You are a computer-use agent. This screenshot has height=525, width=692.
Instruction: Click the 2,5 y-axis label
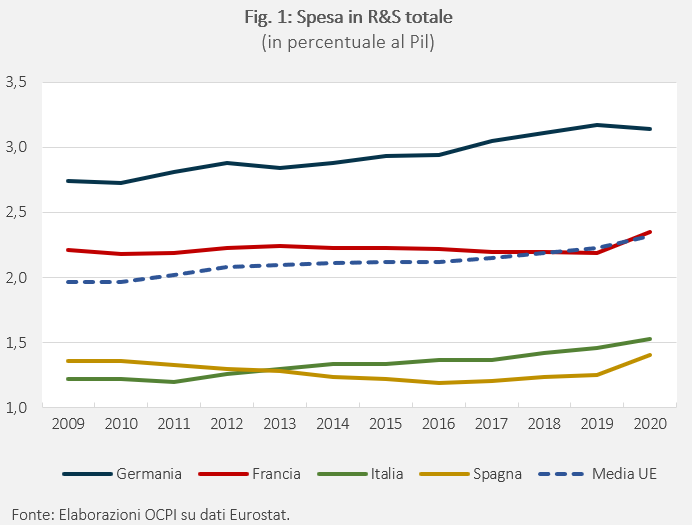16,212
